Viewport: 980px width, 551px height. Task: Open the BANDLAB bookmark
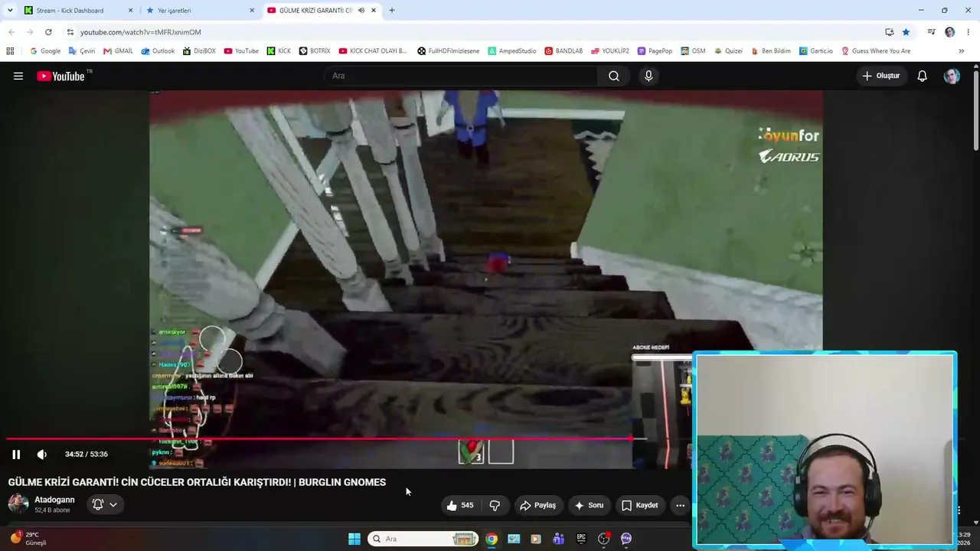563,51
